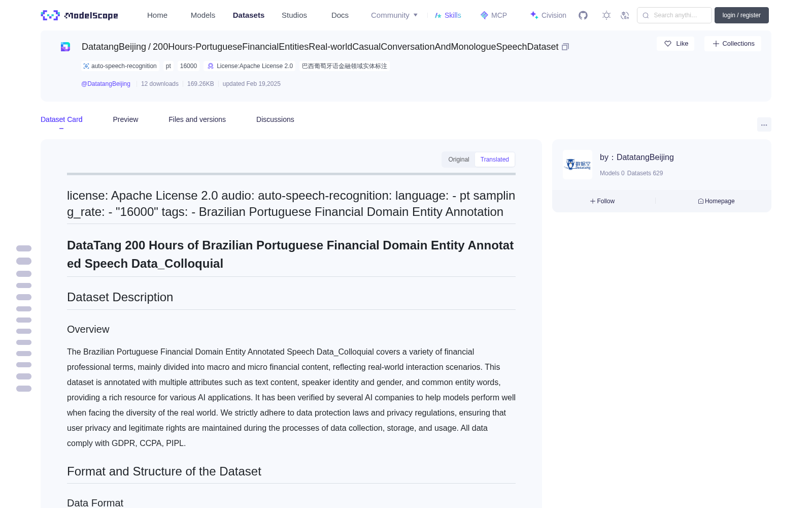Click the by：DatatangBeijing organization name
Screen dimensions: 812x508
coord(637,157)
